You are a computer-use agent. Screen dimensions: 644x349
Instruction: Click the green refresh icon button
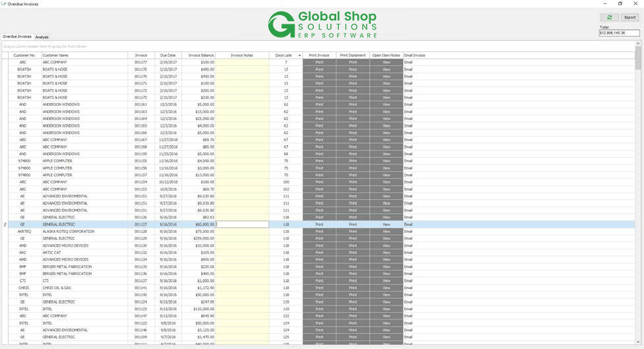tap(610, 17)
